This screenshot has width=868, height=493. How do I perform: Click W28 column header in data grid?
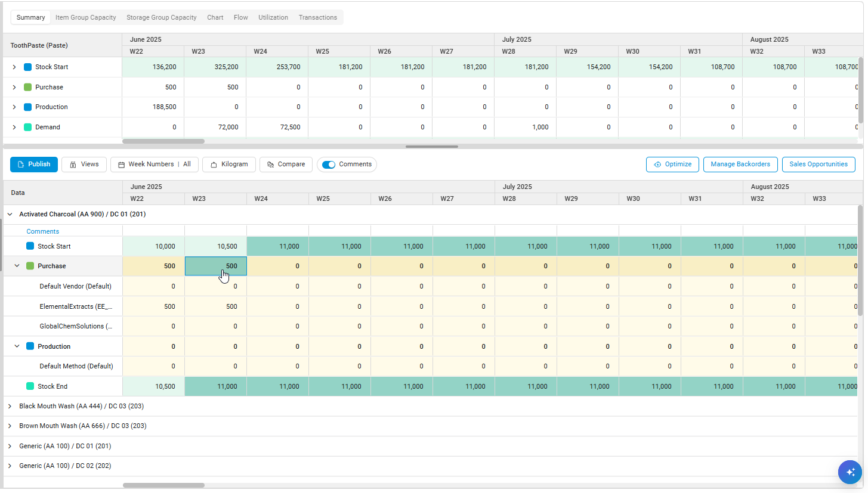coord(526,199)
